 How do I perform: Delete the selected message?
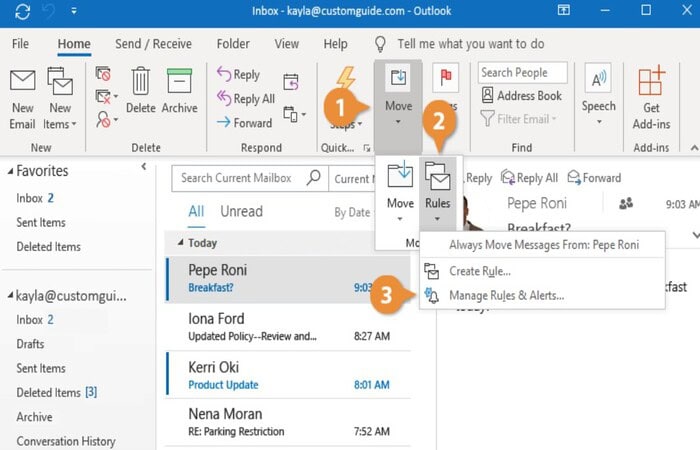tap(141, 90)
